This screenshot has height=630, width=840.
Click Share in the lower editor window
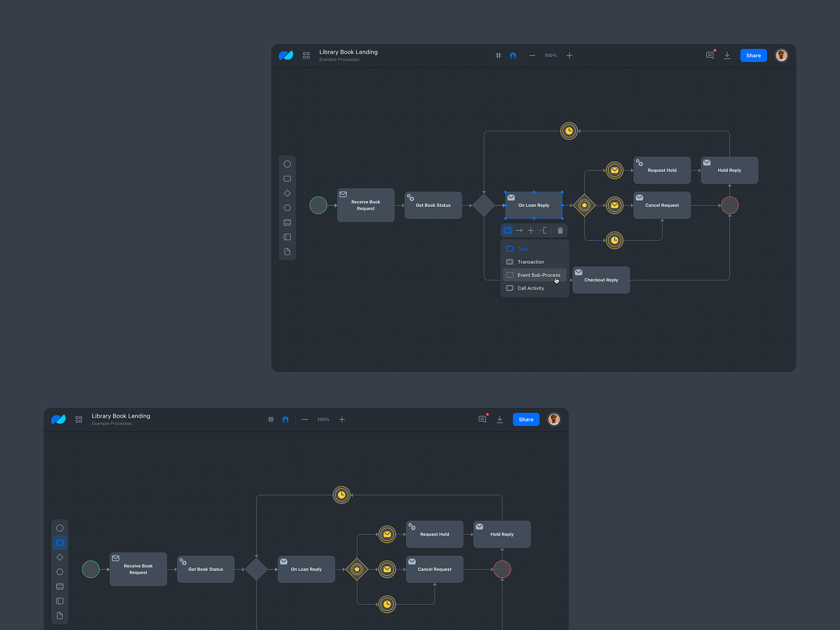click(x=526, y=419)
